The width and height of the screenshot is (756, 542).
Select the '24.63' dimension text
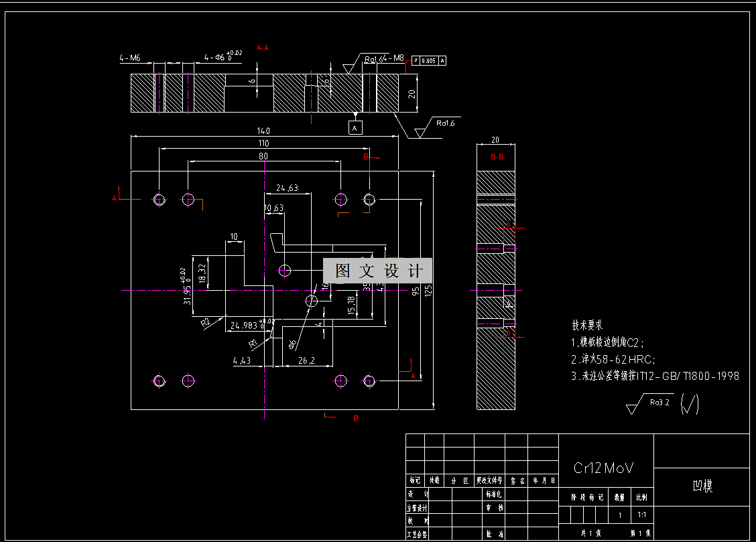pyautogui.click(x=287, y=188)
